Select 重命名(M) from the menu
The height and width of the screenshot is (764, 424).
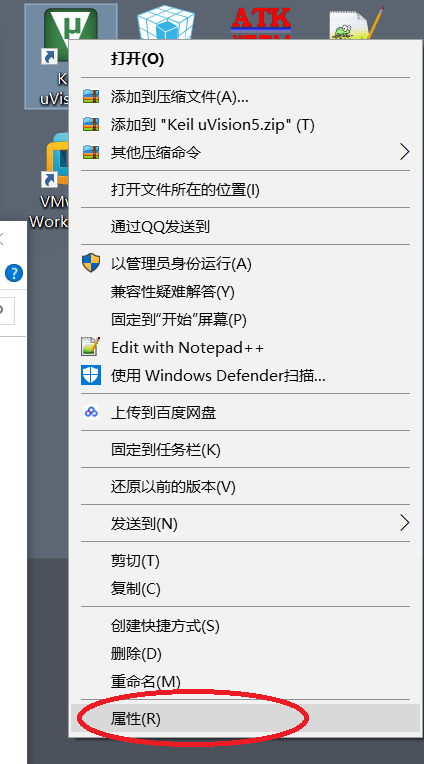(245, 681)
